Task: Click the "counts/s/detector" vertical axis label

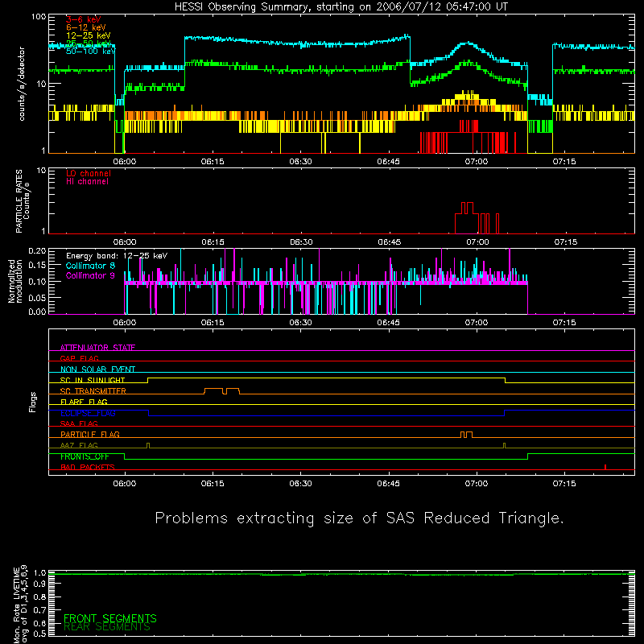Action: (x=22, y=84)
